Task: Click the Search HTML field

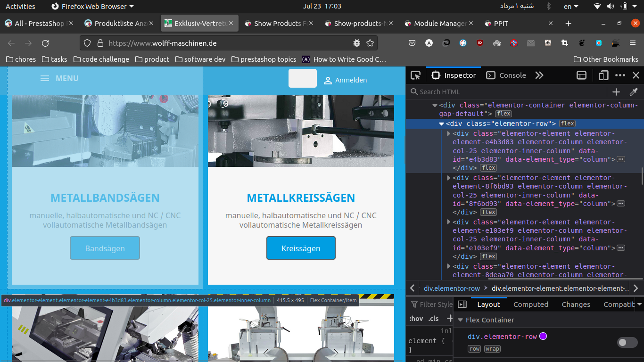Action: coord(507,92)
